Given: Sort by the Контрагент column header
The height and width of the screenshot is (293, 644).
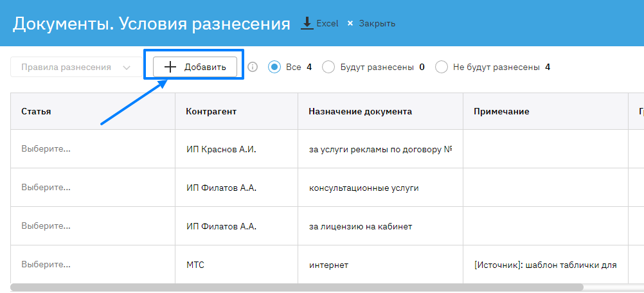Looking at the screenshot, I should pos(211,111).
